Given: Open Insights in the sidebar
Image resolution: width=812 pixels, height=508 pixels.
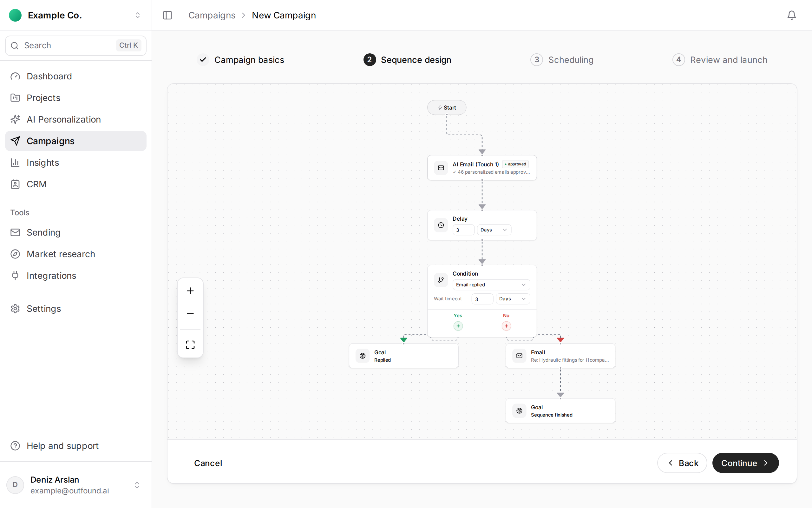Looking at the screenshot, I should (x=76, y=163).
